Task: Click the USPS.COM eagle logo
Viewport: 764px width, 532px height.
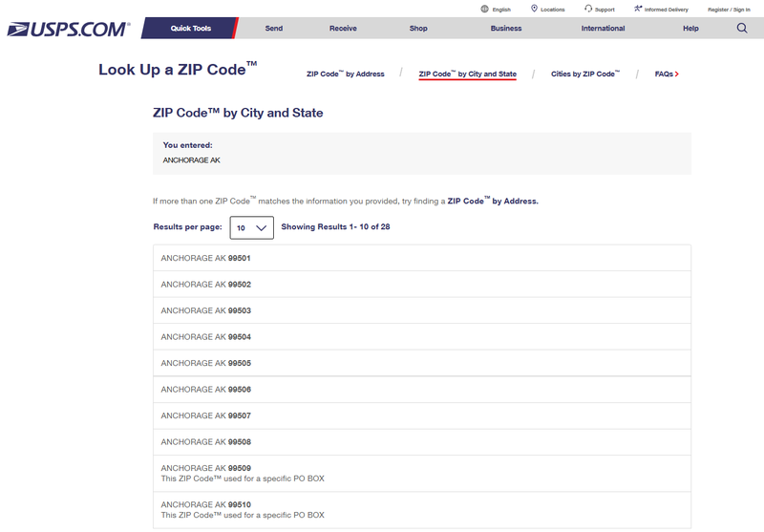Action: 69,30
